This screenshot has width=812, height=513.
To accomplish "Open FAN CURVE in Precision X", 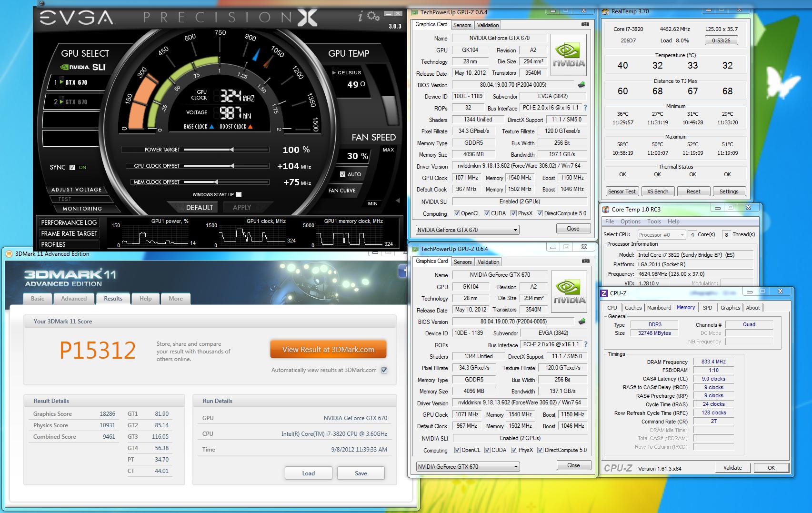I will click(x=342, y=191).
